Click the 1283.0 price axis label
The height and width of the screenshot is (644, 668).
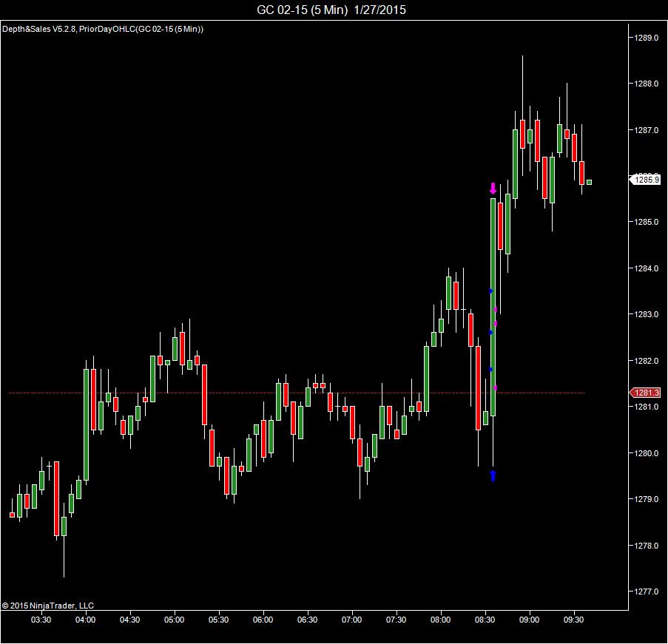tap(647, 314)
